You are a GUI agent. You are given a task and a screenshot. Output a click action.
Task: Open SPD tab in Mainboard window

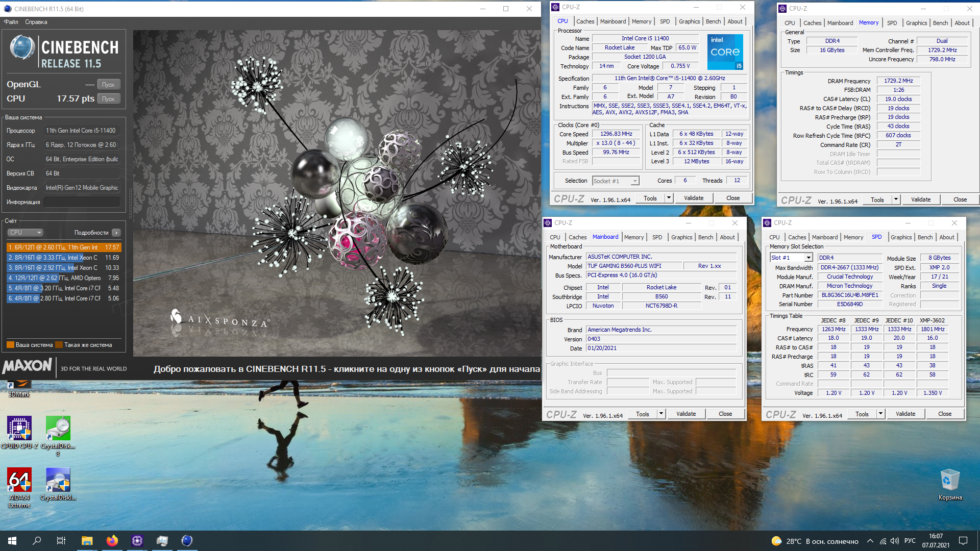[x=657, y=237]
